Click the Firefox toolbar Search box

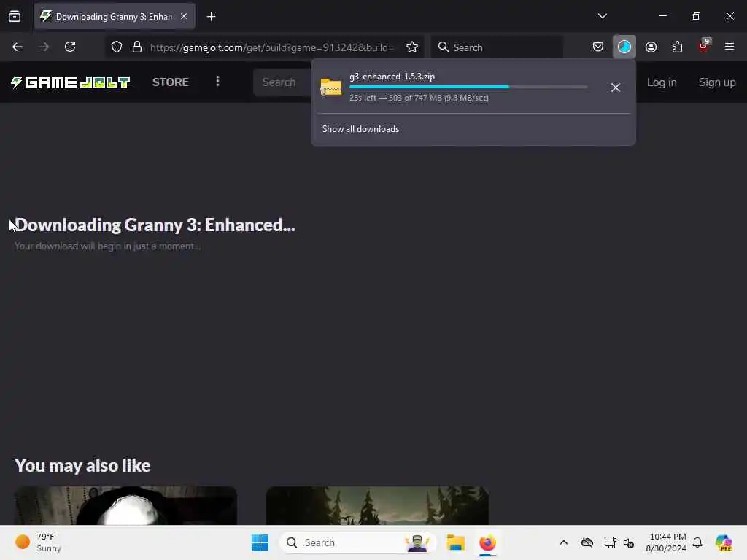pos(497,47)
